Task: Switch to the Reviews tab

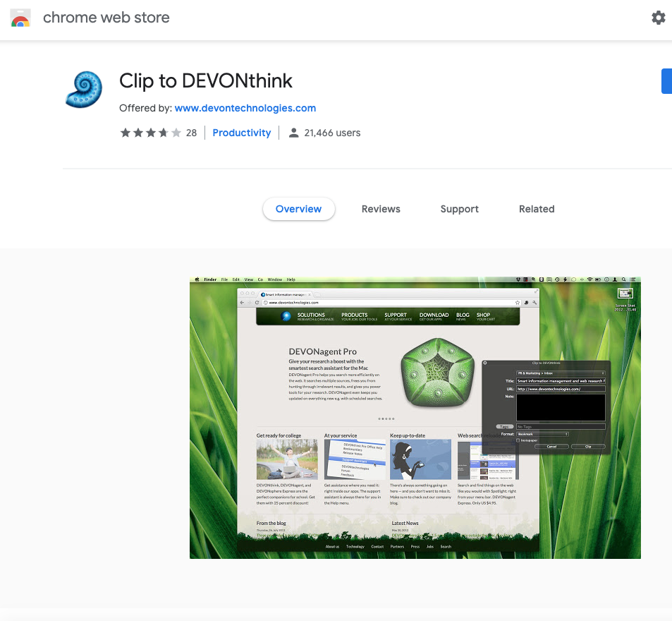Action: pos(381,209)
